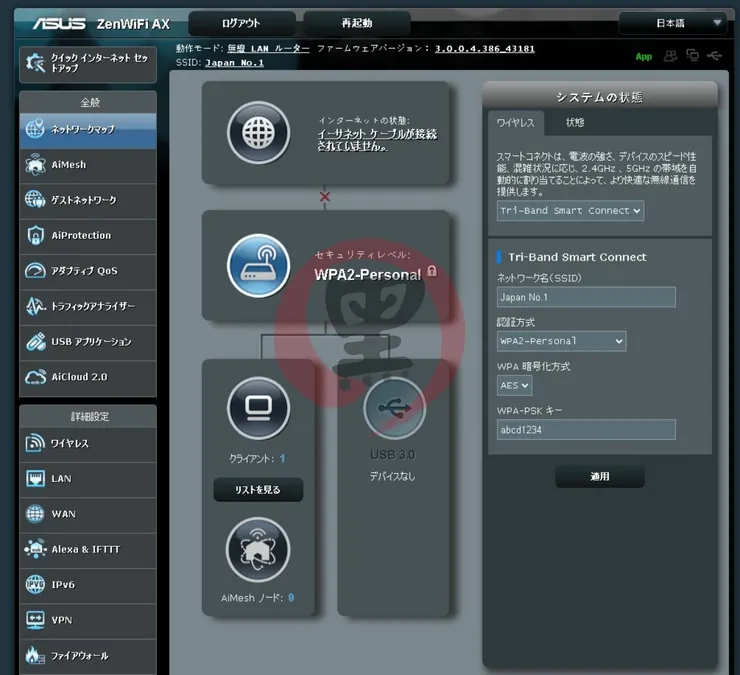
Task: Open the LAN settings icon
Action: 35,478
